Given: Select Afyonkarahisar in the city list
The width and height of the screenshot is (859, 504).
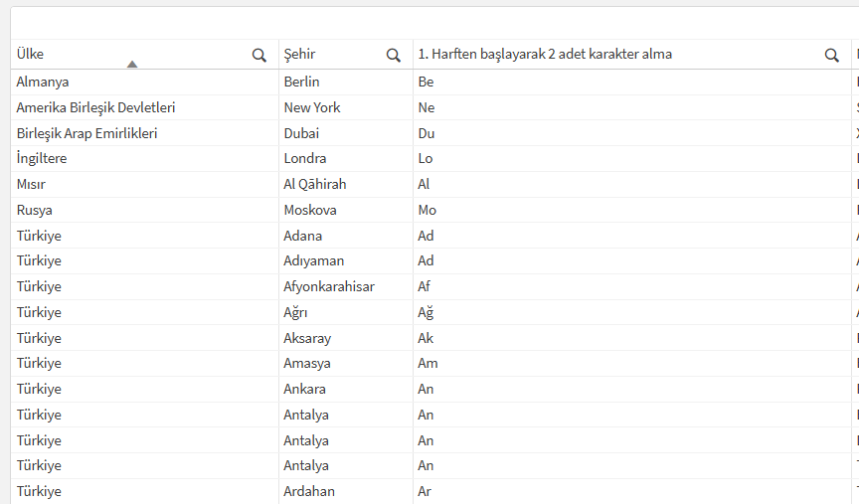Looking at the screenshot, I should click(x=329, y=286).
